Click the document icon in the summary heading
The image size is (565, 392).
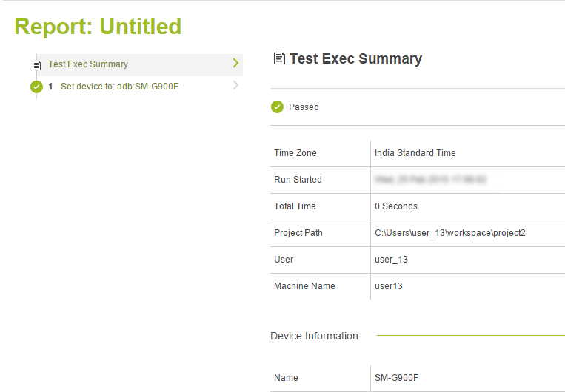(279, 58)
